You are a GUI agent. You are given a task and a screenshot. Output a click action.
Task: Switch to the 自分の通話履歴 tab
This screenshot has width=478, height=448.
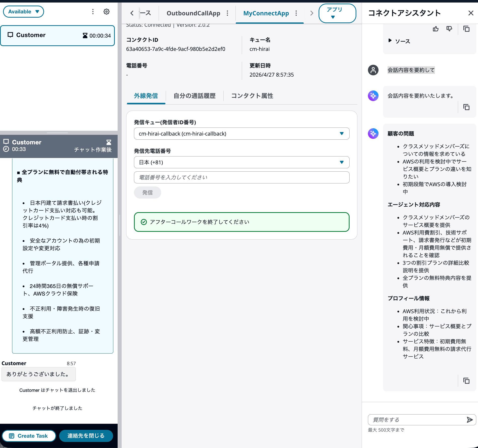point(194,96)
